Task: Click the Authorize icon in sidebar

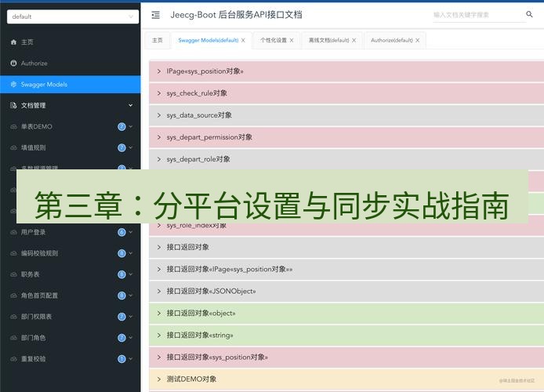Action: [13, 64]
